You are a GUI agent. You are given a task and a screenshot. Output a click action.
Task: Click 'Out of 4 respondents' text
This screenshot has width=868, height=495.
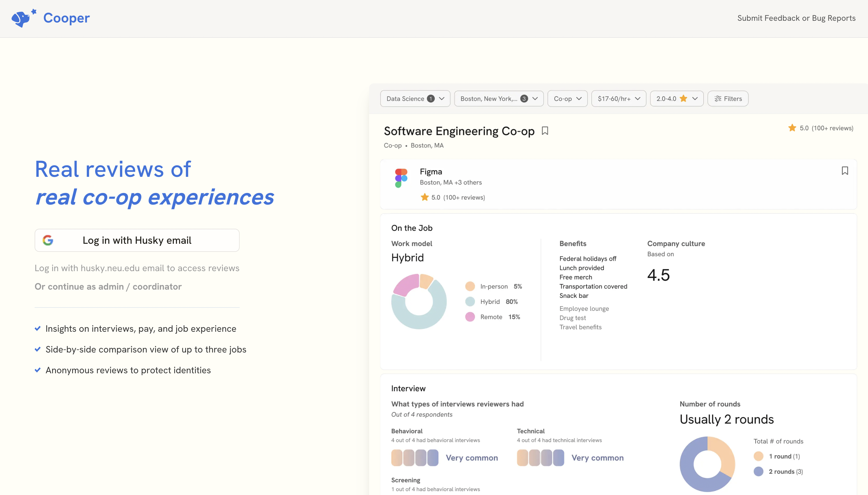[x=422, y=415]
